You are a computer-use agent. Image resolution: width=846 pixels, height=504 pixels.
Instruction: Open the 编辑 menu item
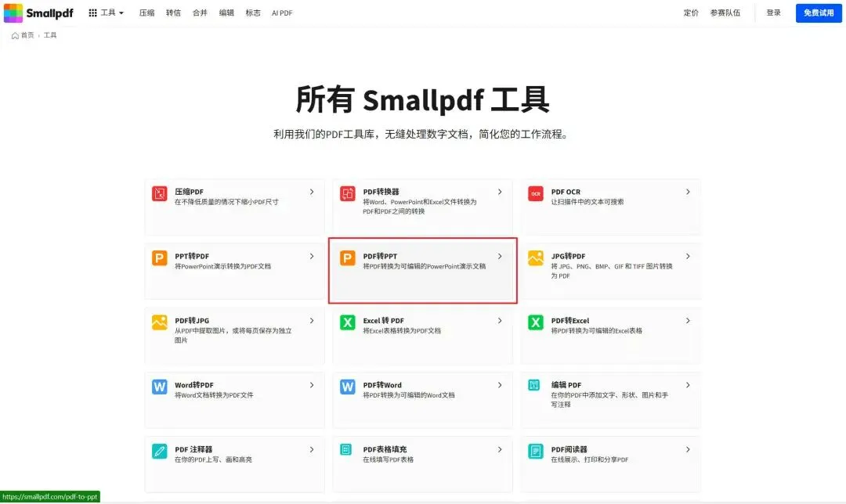coord(226,13)
